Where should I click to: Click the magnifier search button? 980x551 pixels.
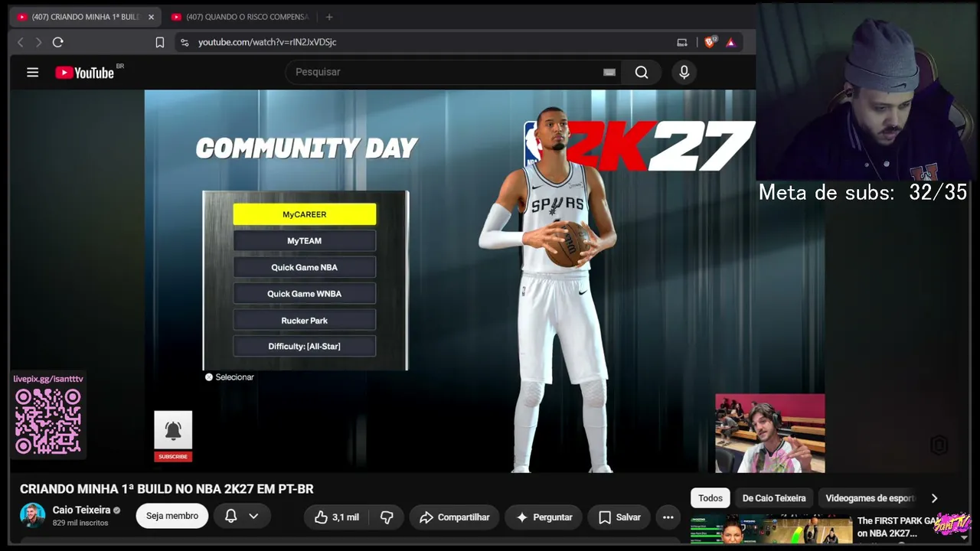coord(642,72)
